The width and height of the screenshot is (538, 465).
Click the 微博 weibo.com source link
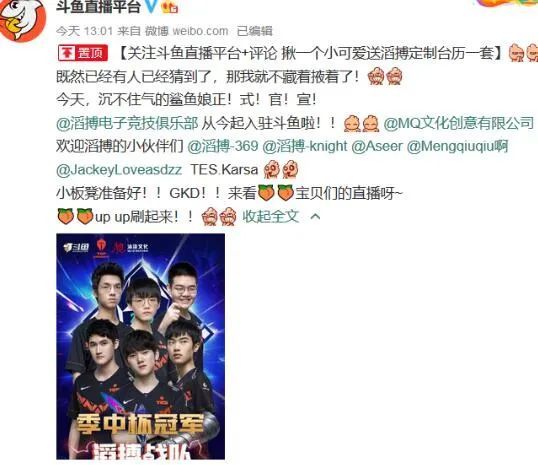[186, 31]
